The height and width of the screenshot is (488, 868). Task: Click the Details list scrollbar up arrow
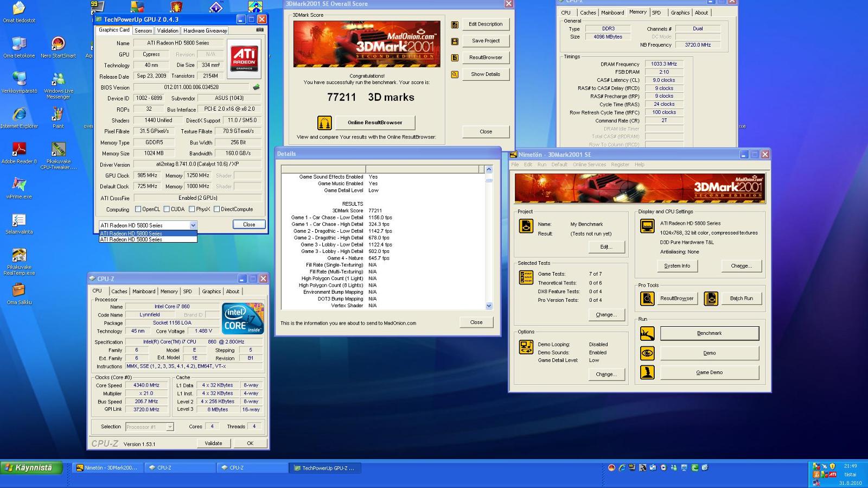[489, 169]
